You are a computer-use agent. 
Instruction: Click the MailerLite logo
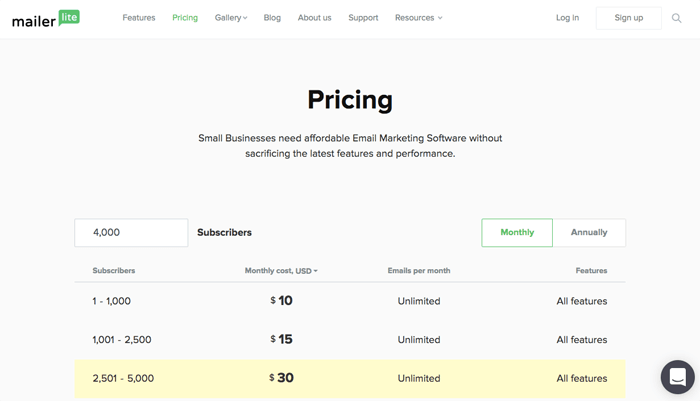pos(46,19)
